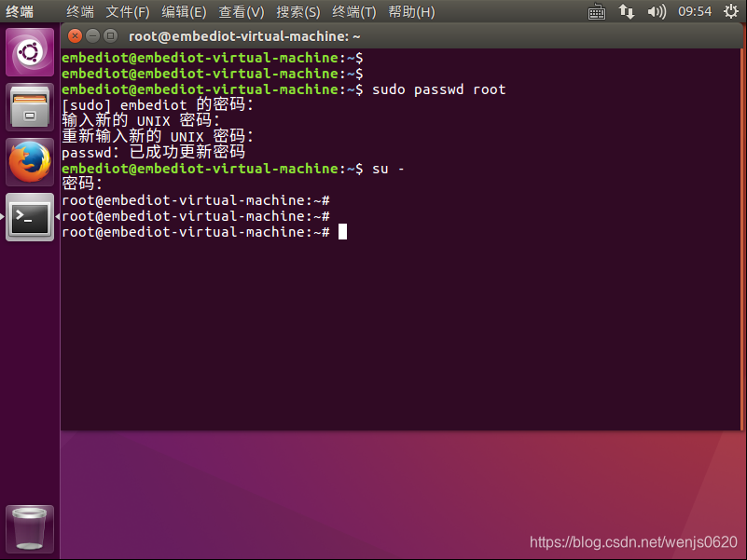Open the keyboard input method indicator

coord(597,12)
